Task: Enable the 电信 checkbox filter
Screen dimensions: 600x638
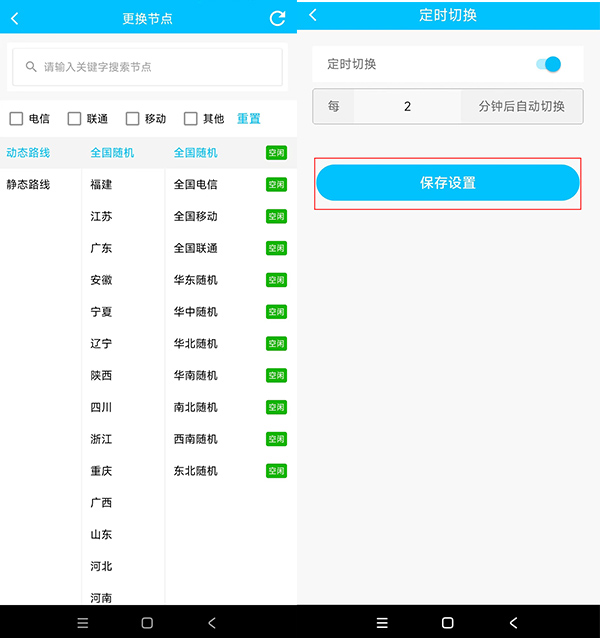Action: click(16, 119)
